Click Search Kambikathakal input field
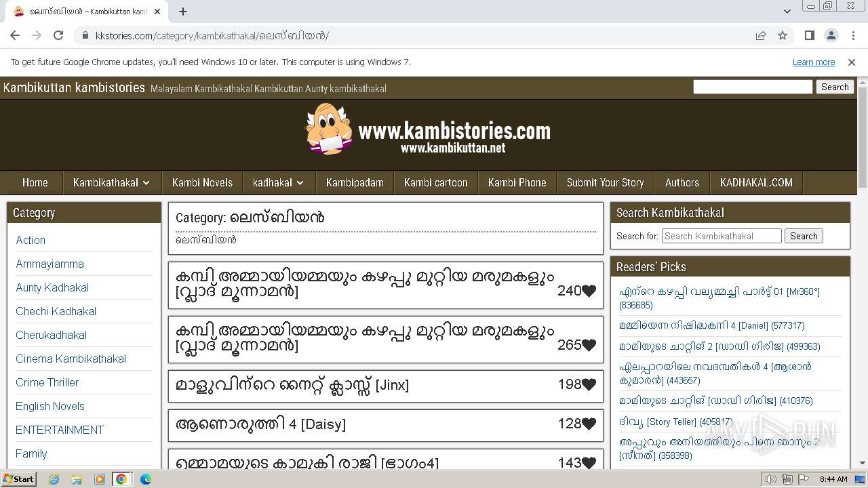Screen dimensions: 868x488 [x=722, y=236]
